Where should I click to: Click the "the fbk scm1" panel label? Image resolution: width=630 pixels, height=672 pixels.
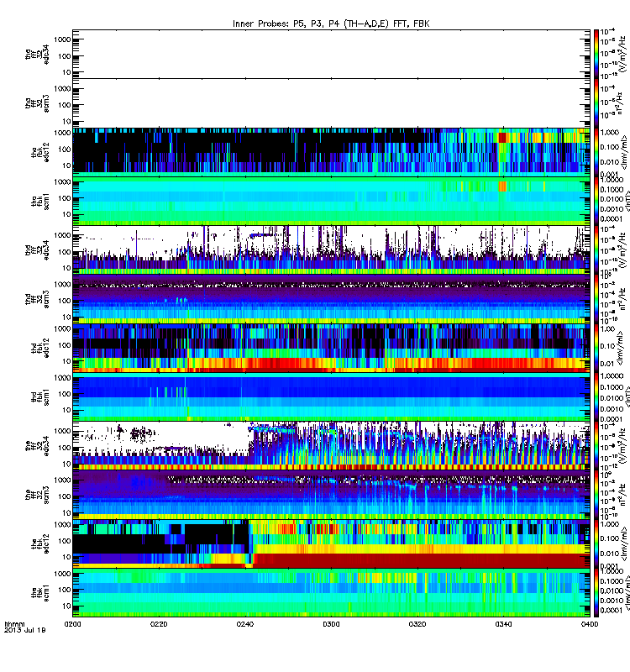click(x=40, y=592)
